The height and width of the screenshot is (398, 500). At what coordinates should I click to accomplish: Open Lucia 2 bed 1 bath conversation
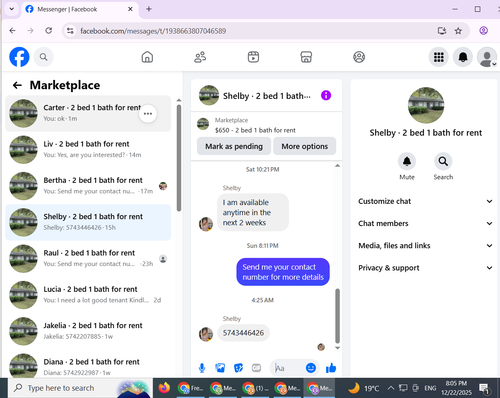pyautogui.click(x=88, y=295)
